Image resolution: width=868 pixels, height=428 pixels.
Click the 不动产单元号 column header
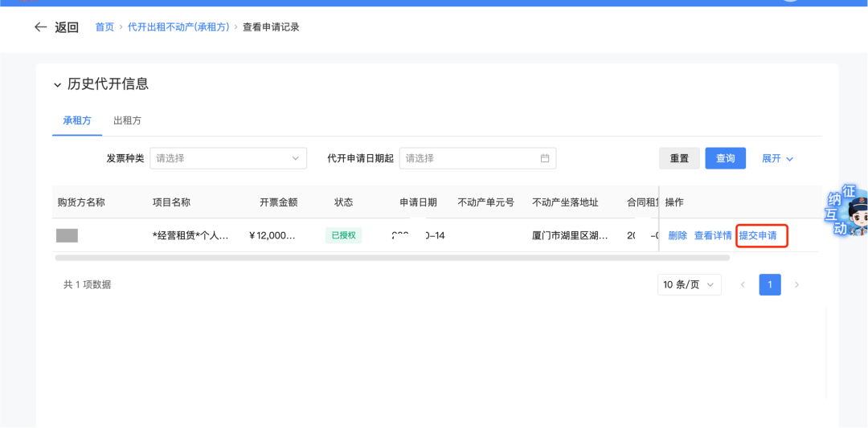486,202
